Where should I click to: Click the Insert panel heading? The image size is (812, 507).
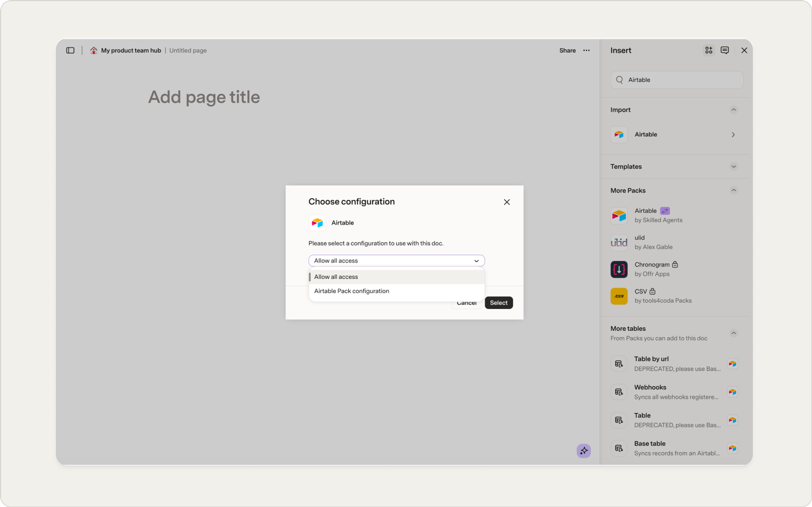pyautogui.click(x=621, y=50)
